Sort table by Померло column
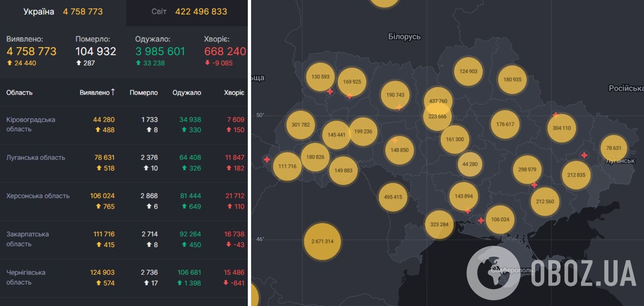644x306 pixels. click(x=143, y=93)
